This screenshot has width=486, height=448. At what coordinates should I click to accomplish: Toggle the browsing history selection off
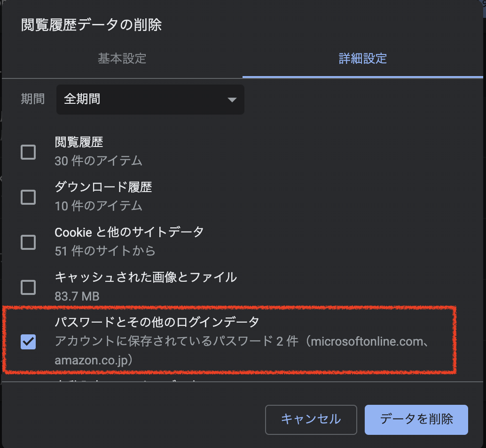click(x=28, y=152)
